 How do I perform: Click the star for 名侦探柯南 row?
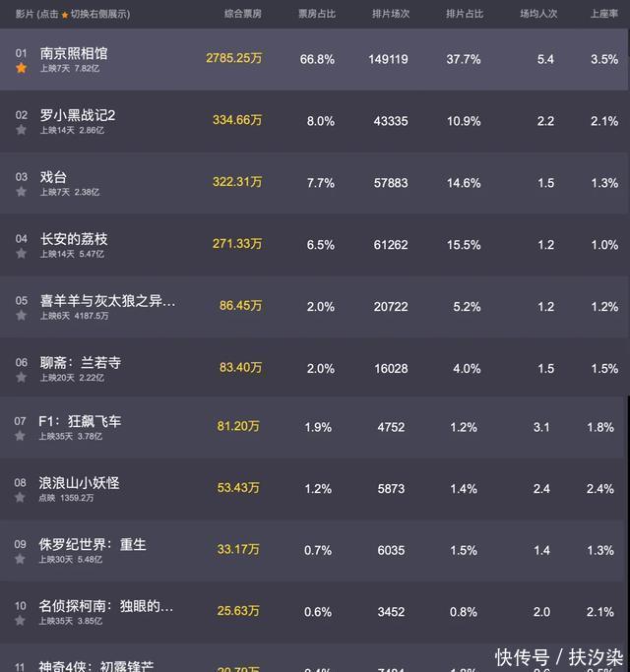pos(21,622)
